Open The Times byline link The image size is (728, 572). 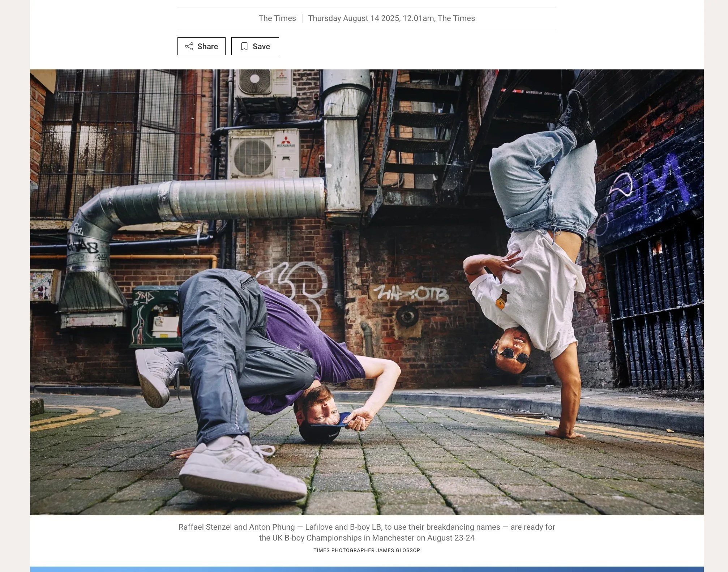(277, 18)
